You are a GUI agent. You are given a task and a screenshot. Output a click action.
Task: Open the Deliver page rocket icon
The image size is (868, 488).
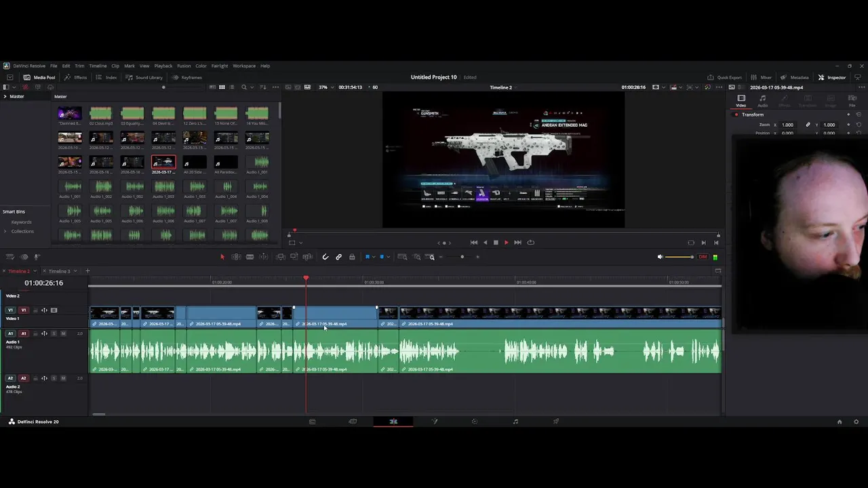pos(556,422)
